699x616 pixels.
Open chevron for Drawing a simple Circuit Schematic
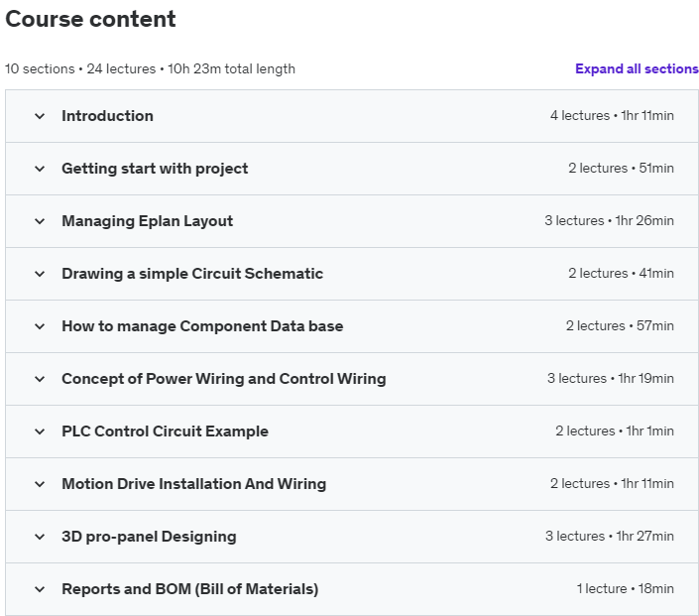(x=40, y=274)
